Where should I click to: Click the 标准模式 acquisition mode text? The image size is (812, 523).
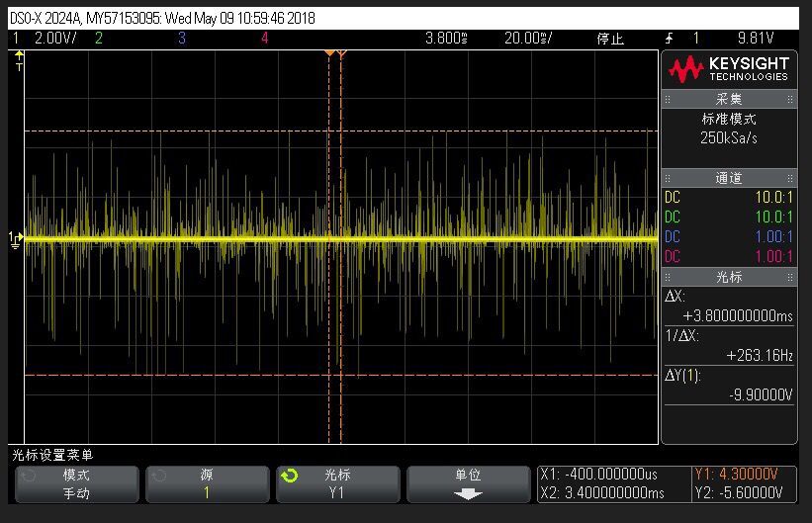(729, 119)
